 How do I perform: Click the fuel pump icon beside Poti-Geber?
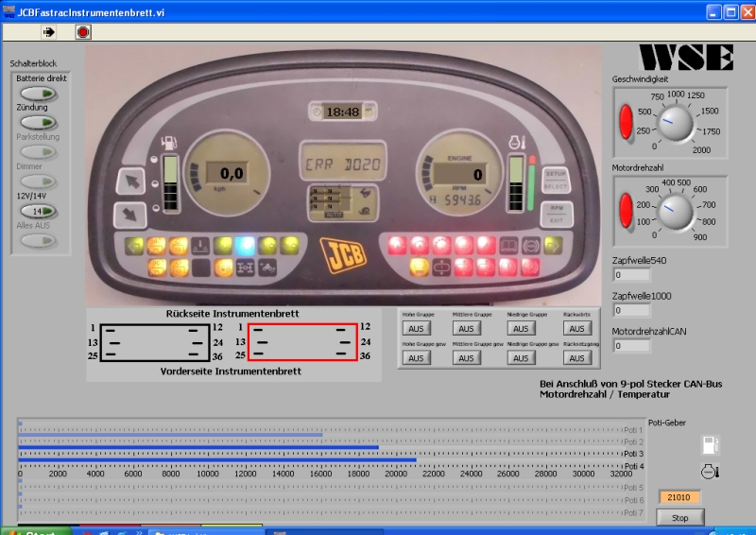pos(711,445)
